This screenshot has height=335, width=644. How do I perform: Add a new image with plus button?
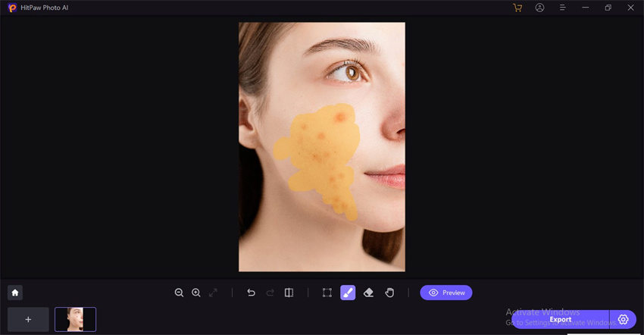pyautogui.click(x=28, y=319)
